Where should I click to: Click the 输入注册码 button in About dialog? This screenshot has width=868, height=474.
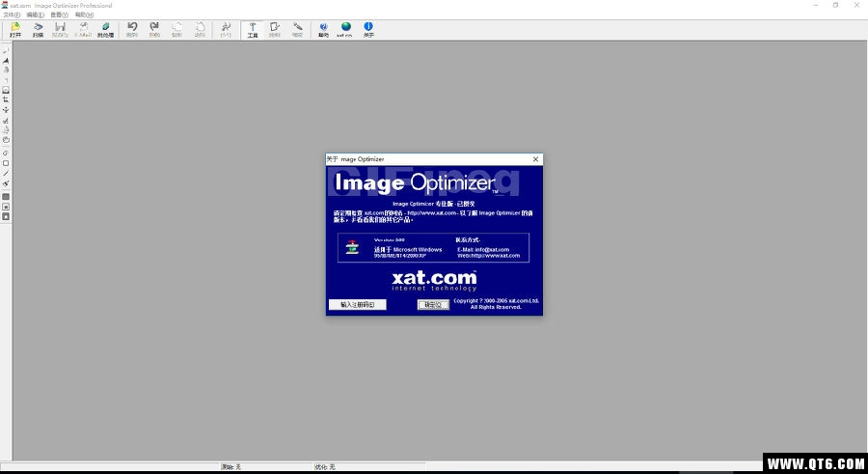pos(357,304)
